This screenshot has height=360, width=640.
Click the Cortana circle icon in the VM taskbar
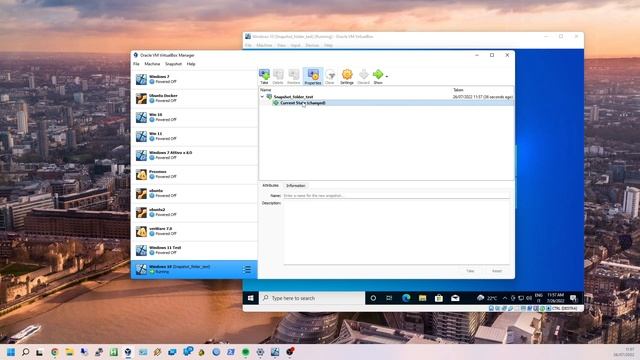373,298
